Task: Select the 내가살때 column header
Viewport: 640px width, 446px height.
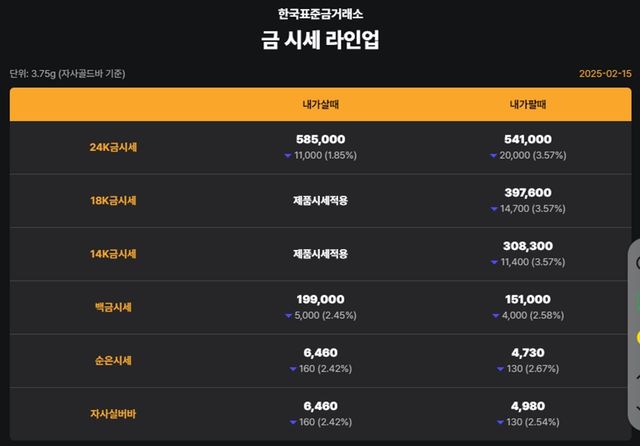Action: point(321,104)
